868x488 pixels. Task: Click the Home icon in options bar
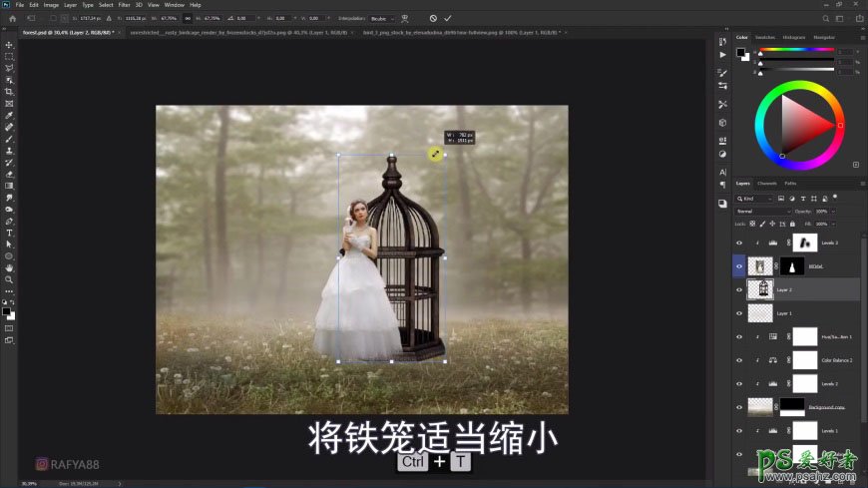pyautogui.click(x=12, y=18)
